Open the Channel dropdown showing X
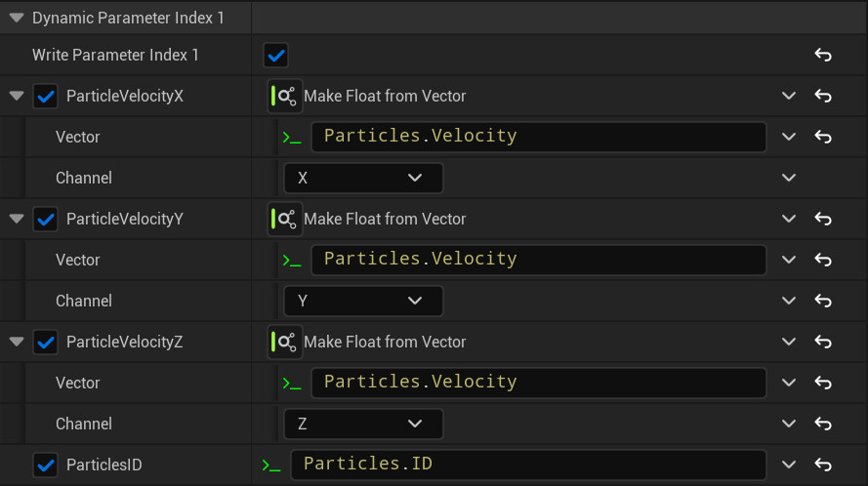868x486 pixels. pos(362,178)
